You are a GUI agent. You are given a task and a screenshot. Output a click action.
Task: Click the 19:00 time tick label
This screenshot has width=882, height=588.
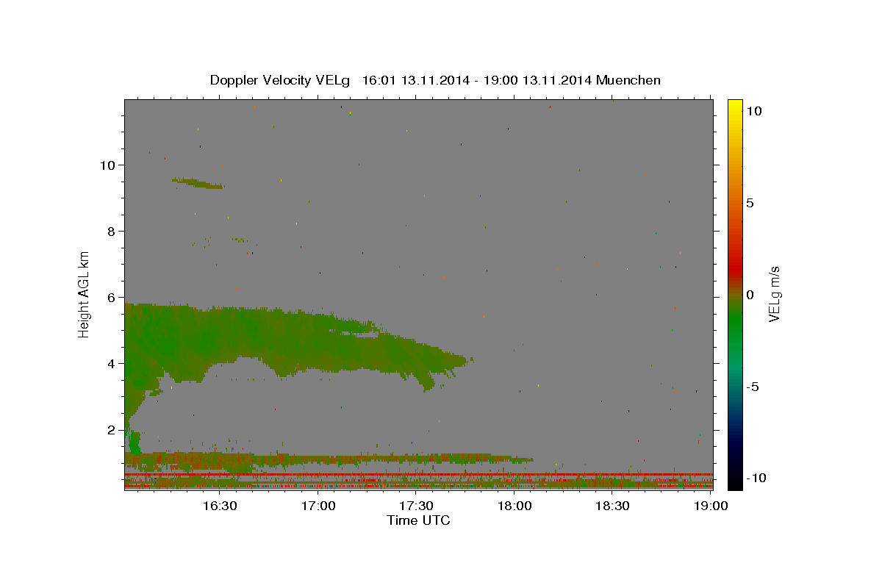tap(711, 506)
